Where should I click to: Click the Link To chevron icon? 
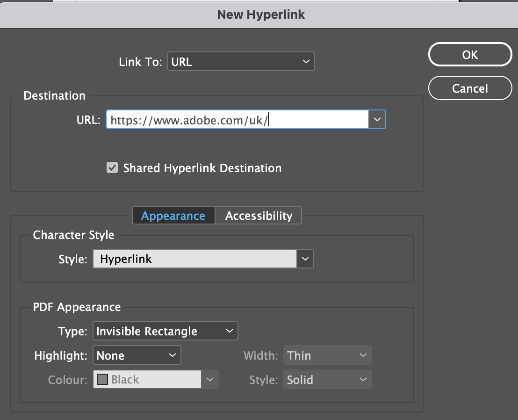306,61
